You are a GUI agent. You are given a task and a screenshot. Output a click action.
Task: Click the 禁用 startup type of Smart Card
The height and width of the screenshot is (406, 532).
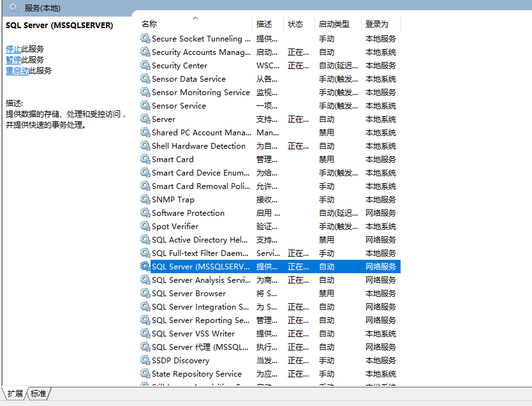tap(327, 159)
